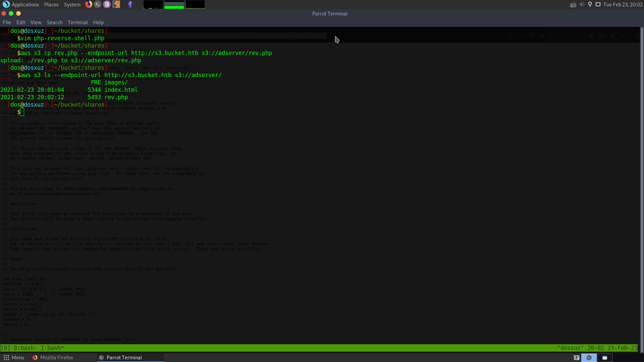Viewport: 644px width, 362px height.
Task: Click the purple text editor launcher icon
Action: click(x=107, y=4)
